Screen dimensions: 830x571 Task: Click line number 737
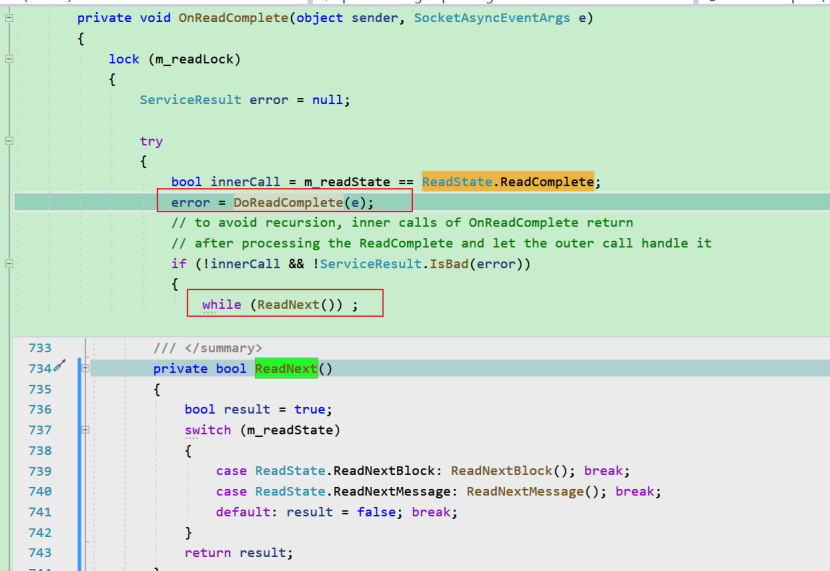pos(40,430)
